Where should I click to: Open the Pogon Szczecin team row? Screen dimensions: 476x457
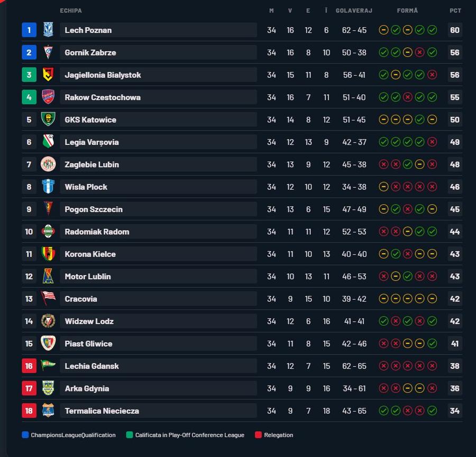tap(242, 209)
